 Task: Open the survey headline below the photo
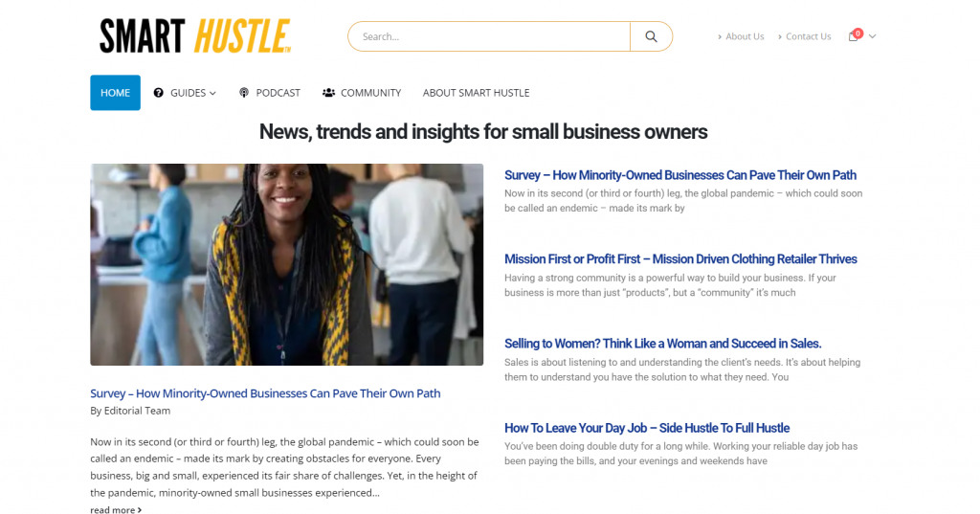(265, 393)
